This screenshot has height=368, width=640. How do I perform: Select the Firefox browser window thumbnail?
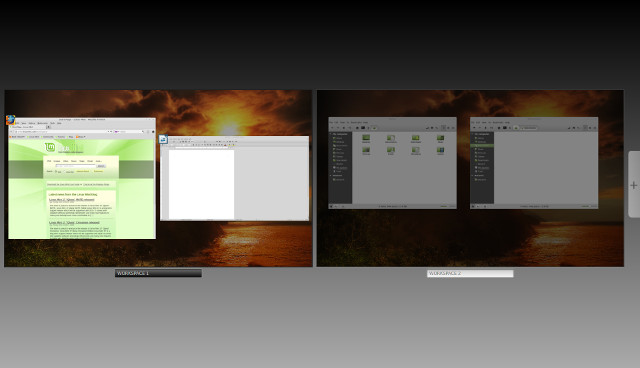tap(82, 178)
